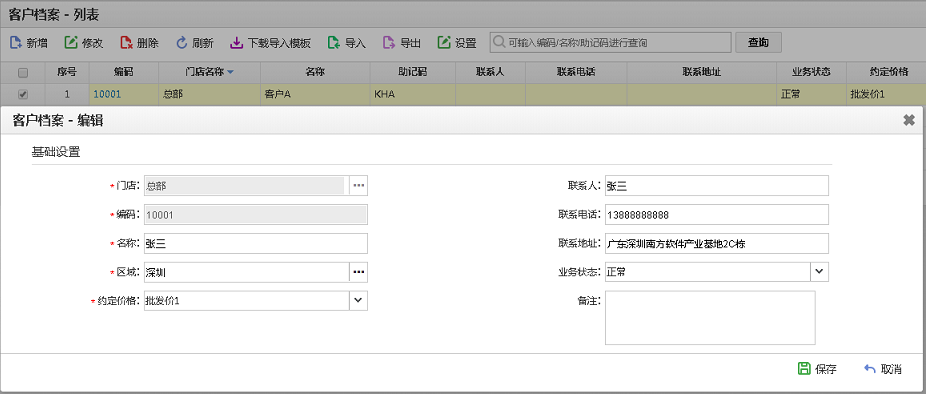
Task: Click the magnifier icon in the search box
Action: coord(500,43)
